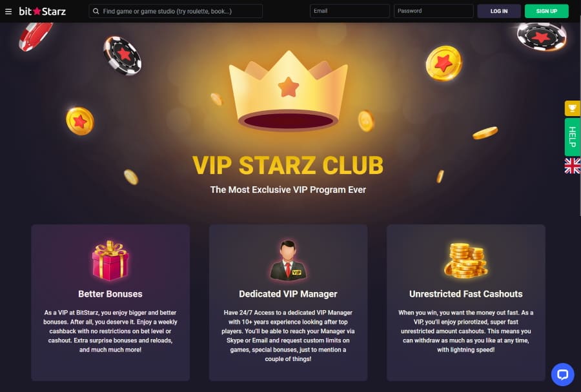Click the gold coin stack icon
The image size is (581, 392).
click(x=466, y=260)
